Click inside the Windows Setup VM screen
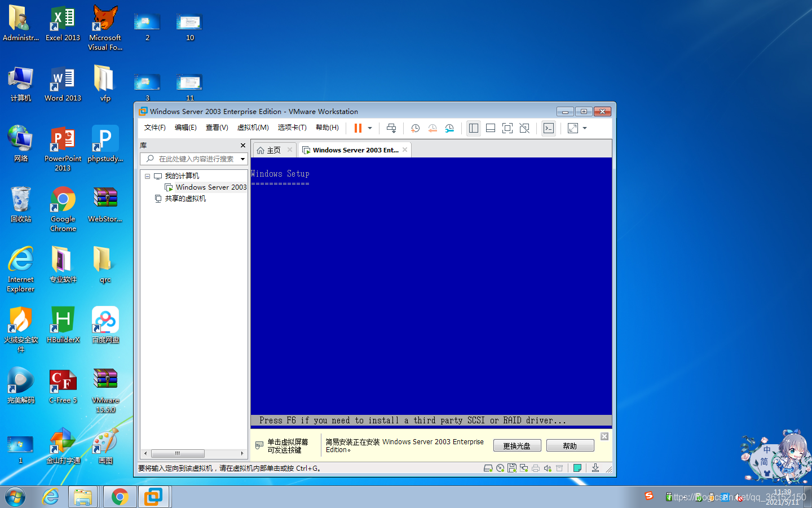The height and width of the screenshot is (508, 812). [x=431, y=292]
